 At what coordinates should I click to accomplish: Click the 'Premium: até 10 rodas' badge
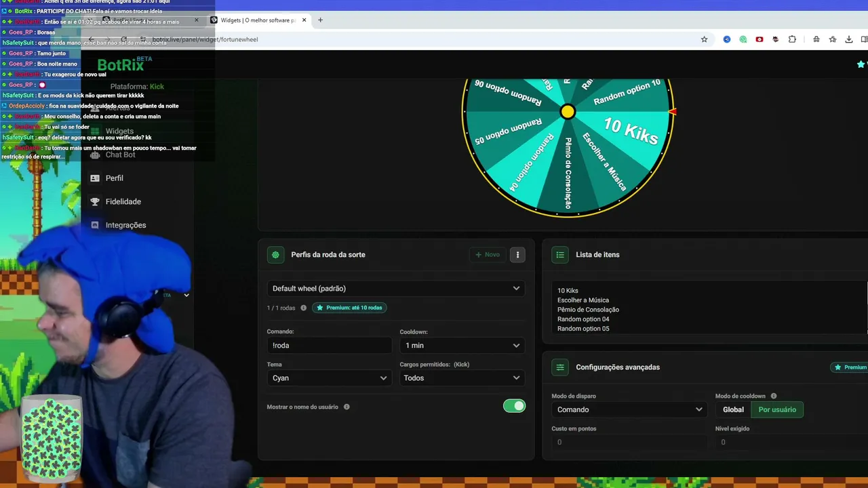349,308
